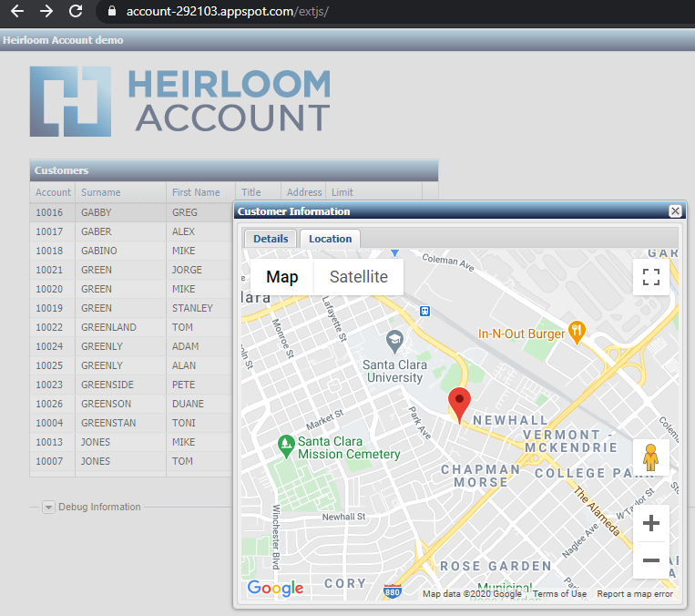Click the Interstate 880 shield
695x616 pixels.
pos(393,591)
